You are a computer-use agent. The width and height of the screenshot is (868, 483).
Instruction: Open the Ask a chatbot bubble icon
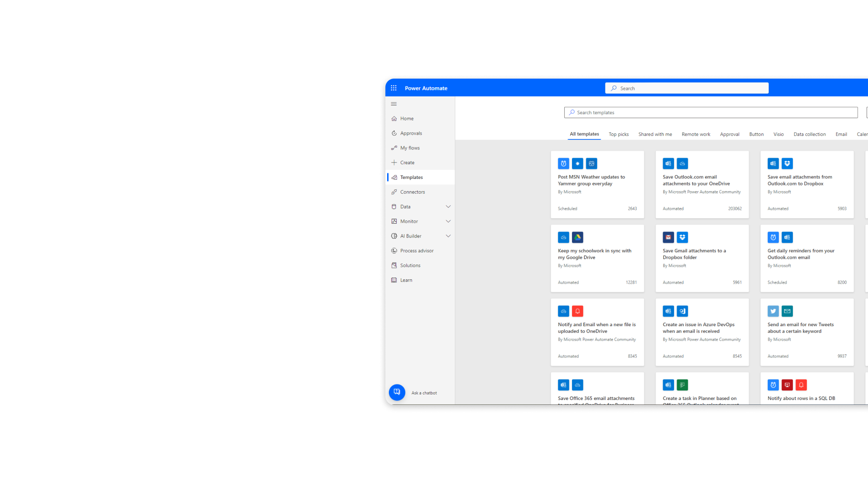pyautogui.click(x=397, y=392)
